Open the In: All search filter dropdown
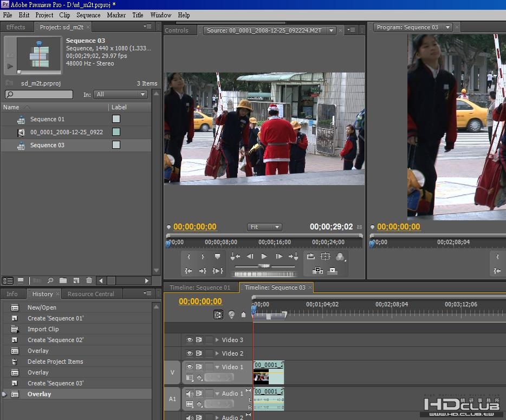 pos(120,94)
